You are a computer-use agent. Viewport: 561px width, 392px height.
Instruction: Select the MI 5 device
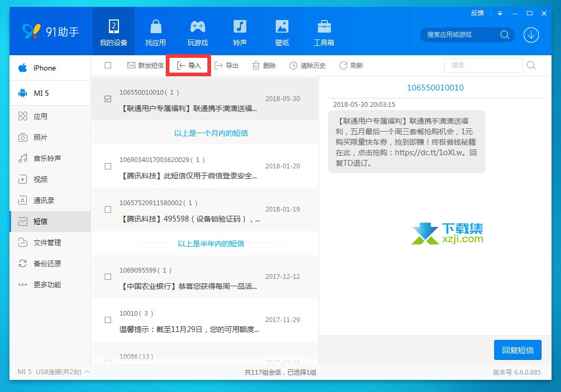[50, 93]
